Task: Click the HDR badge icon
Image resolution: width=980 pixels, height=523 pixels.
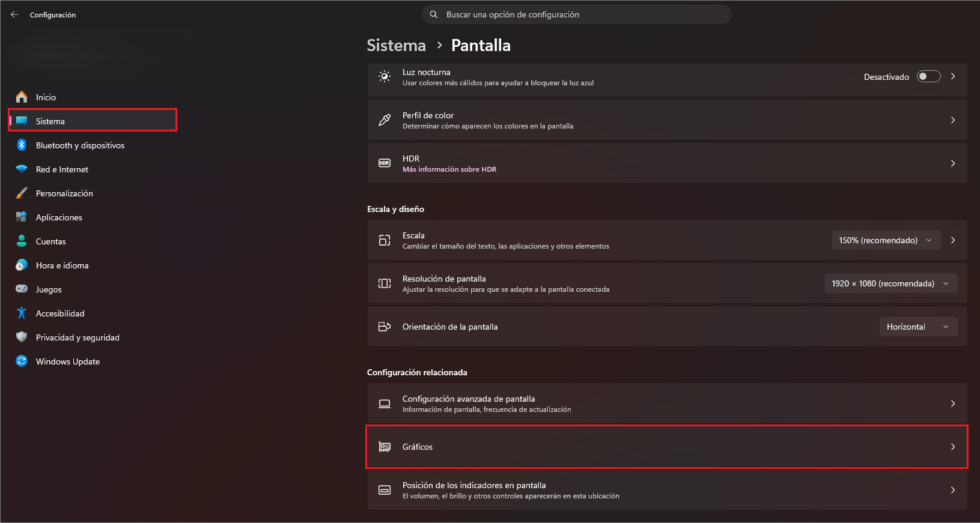Action: click(385, 163)
